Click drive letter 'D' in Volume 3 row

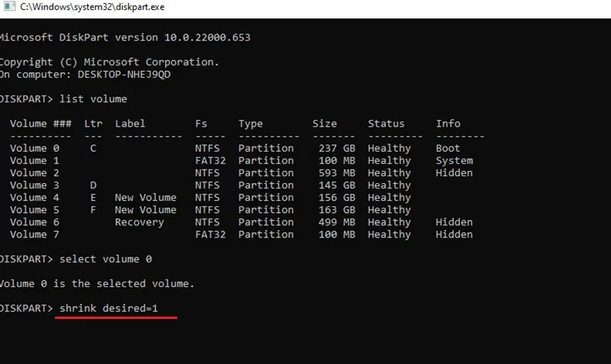(x=93, y=185)
